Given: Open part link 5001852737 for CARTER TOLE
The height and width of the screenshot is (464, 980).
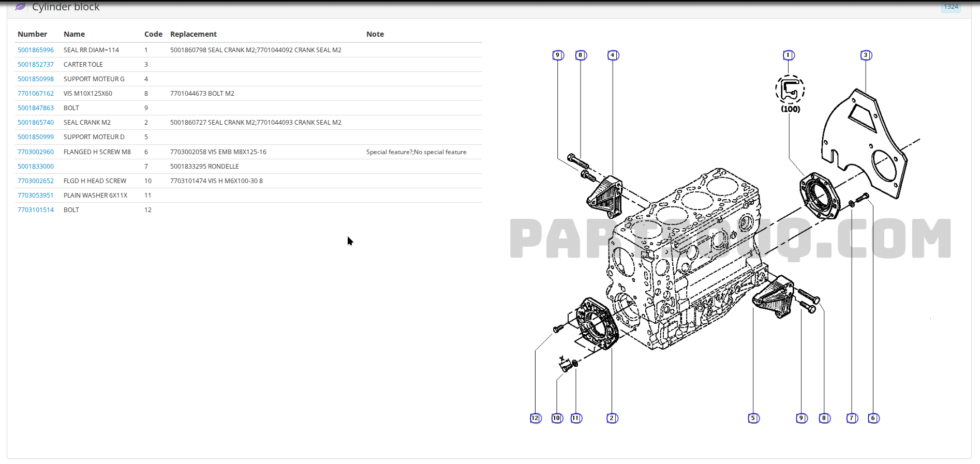Looking at the screenshot, I should coord(36,65).
